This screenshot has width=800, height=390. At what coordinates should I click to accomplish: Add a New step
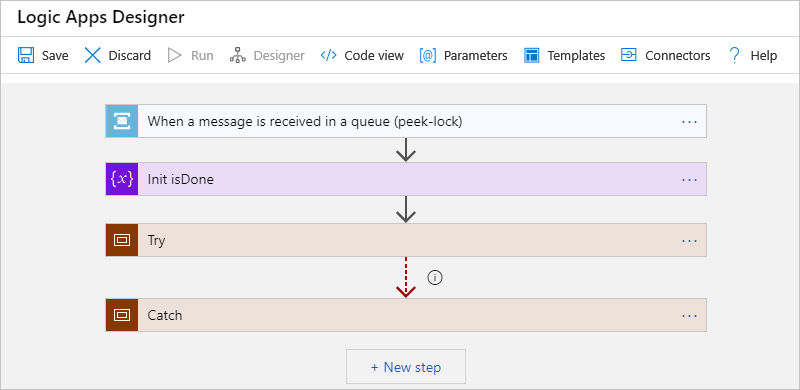pos(406,367)
